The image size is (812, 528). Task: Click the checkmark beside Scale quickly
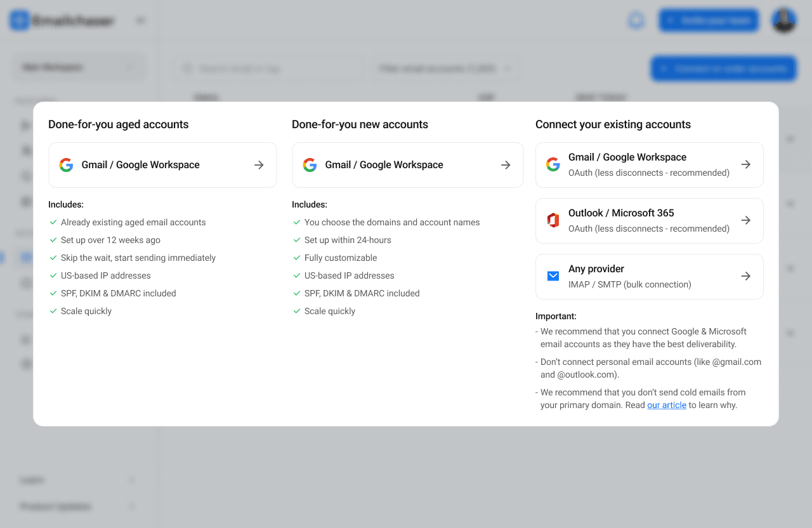pos(53,311)
